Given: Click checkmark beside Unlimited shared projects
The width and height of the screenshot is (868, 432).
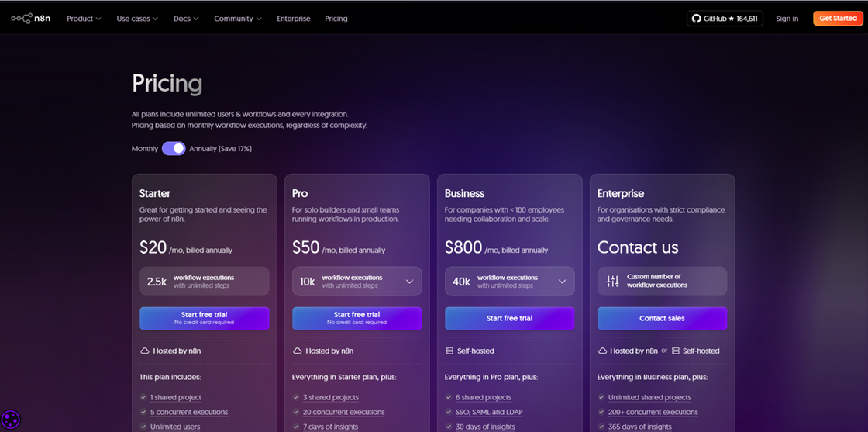Looking at the screenshot, I should click(601, 397).
